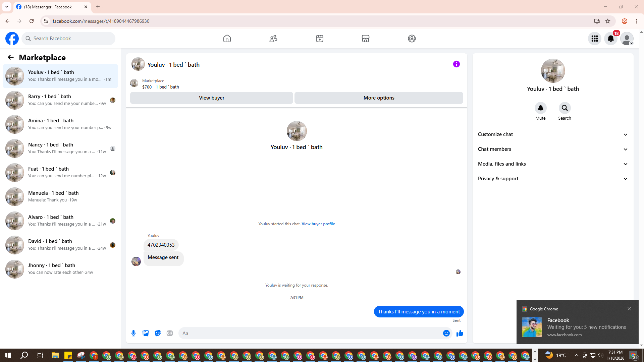This screenshot has height=362, width=644.
Task: Open the GIF picker icon
Action: tap(170, 333)
